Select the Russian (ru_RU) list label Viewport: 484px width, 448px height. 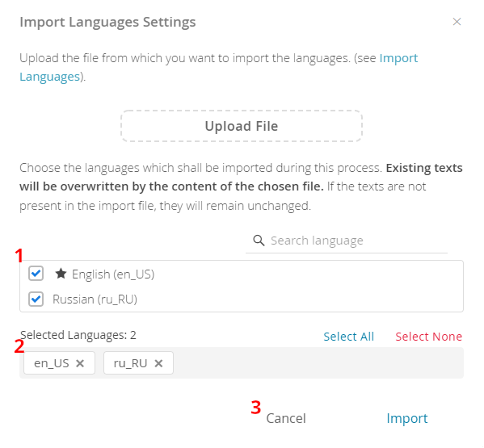point(95,299)
